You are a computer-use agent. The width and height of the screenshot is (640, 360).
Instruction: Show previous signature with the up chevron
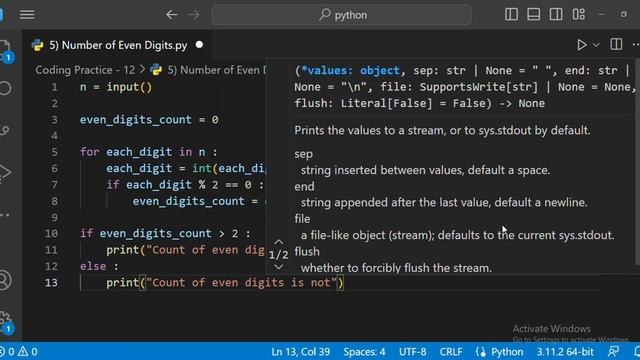click(x=278, y=242)
